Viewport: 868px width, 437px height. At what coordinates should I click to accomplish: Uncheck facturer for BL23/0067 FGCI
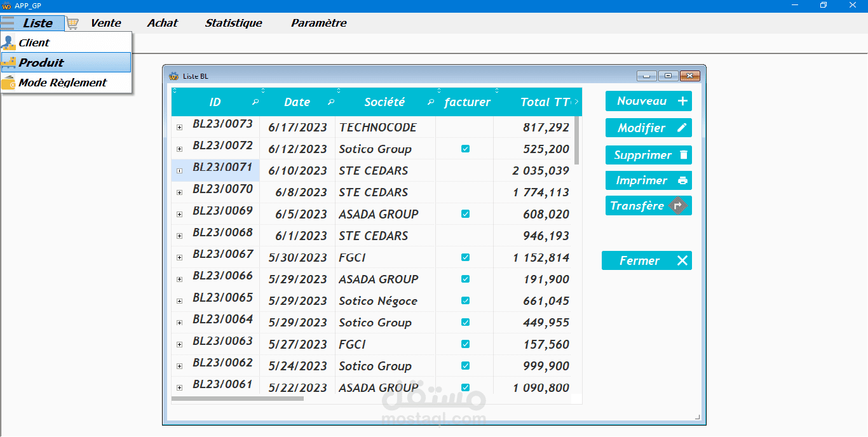[465, 257]
